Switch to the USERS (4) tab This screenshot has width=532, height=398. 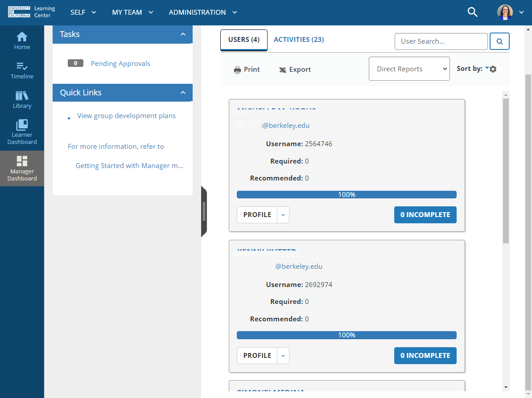click(244, 40)
